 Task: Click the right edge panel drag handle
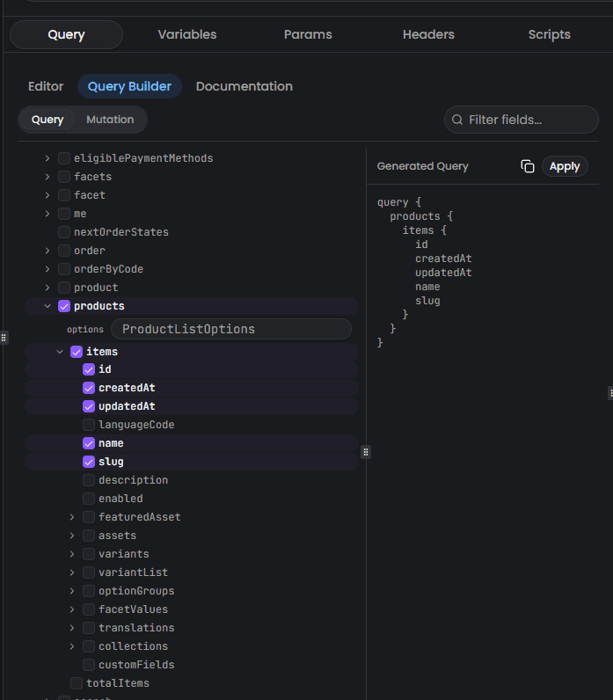(610, 393)
